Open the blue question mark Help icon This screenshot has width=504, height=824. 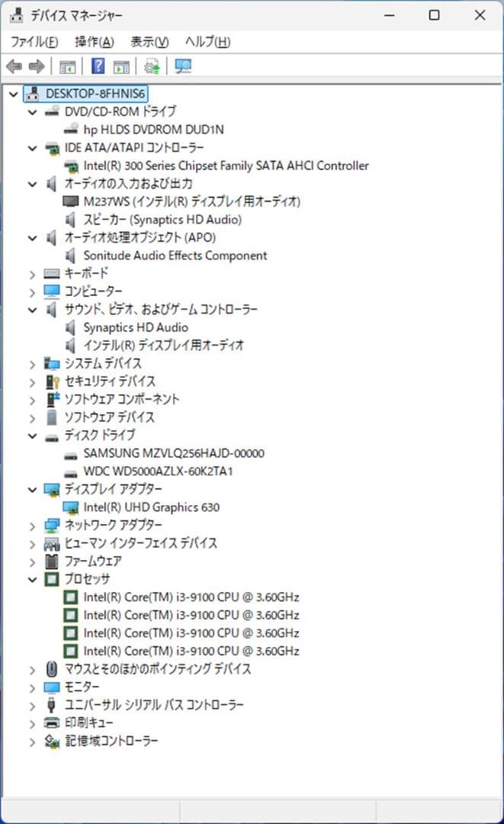pos(98,66)
